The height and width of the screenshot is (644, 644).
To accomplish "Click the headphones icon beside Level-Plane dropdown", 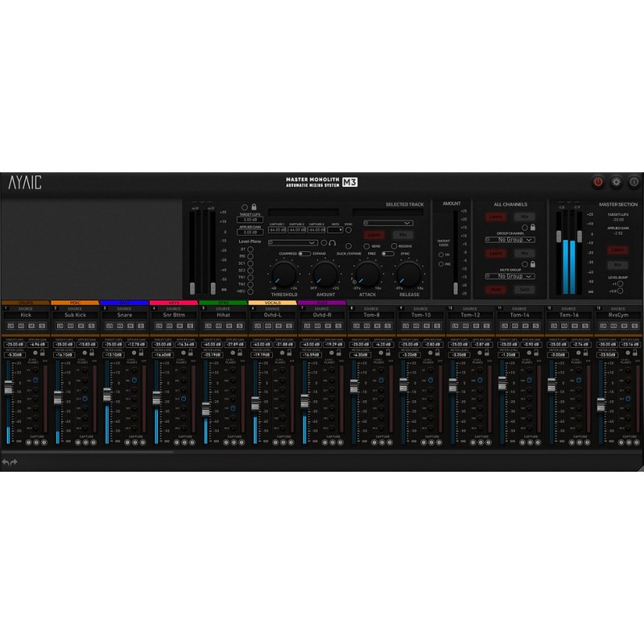I will (332, 243).
